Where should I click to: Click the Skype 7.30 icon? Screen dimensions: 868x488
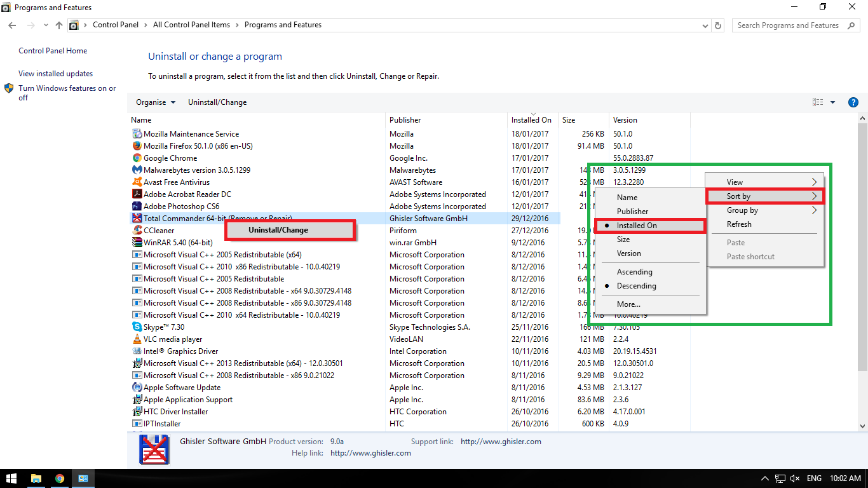[x=137, y=327]
